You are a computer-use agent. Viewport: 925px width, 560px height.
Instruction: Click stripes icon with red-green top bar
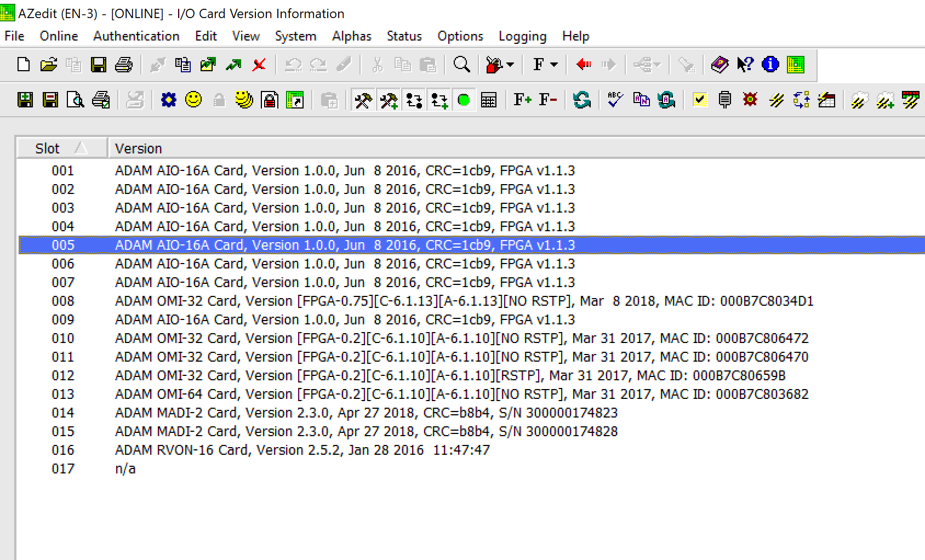pos(910,100)
